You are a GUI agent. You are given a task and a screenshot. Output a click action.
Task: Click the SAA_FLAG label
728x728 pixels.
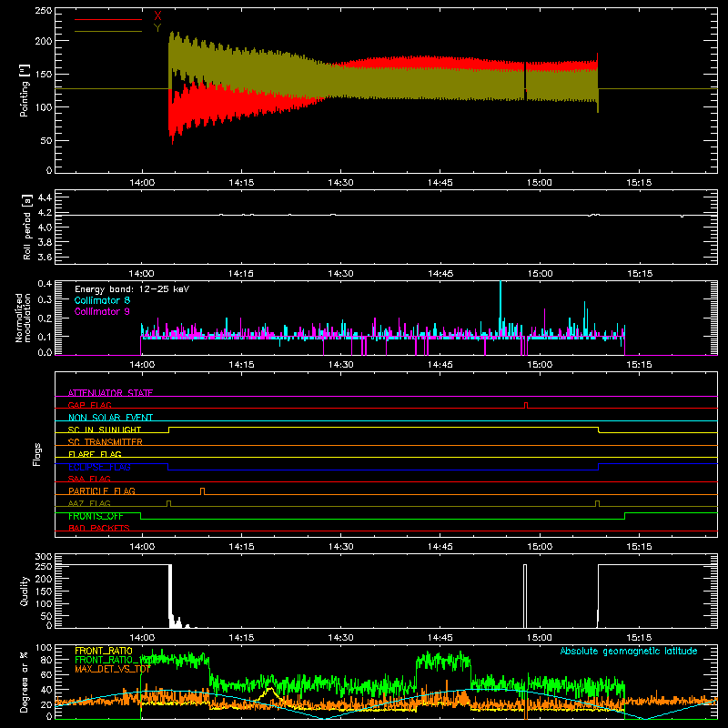pyautogui.click(x=89, y=479)
